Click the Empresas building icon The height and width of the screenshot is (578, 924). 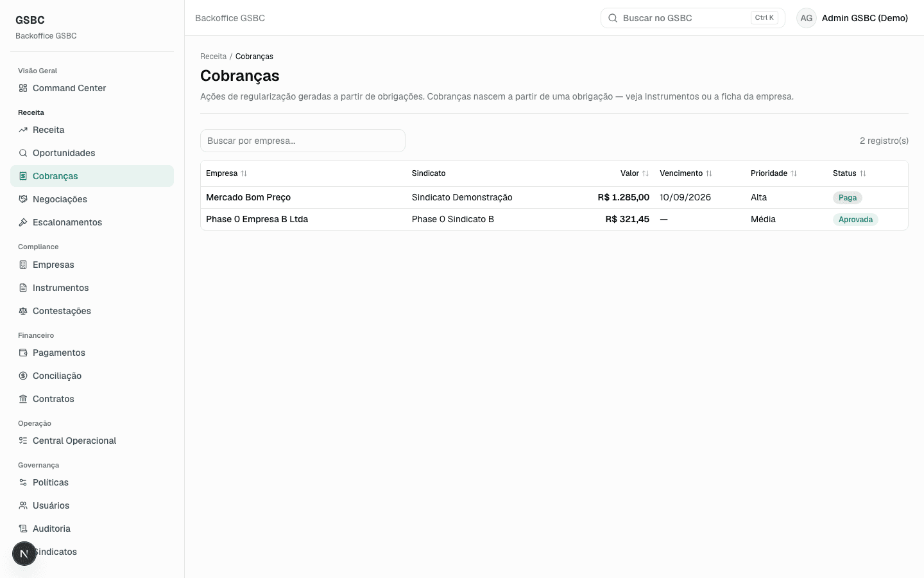click(x=23, y=265)
